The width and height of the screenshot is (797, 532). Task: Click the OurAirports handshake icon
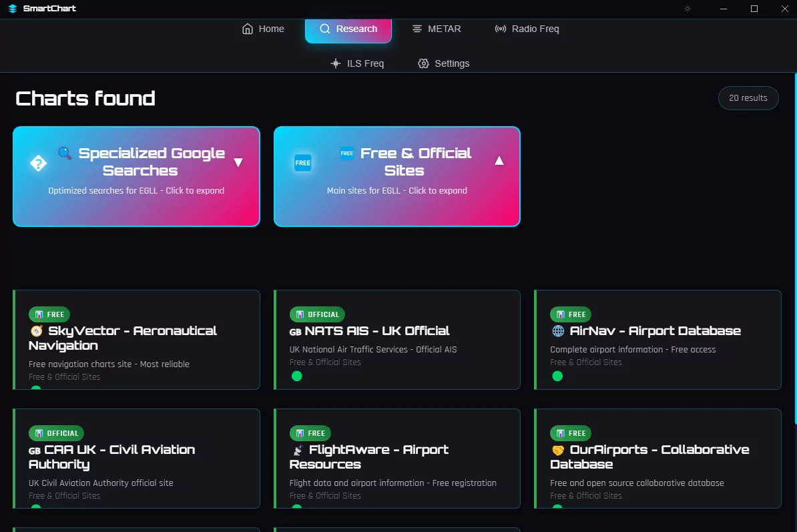tap(558, 450)
